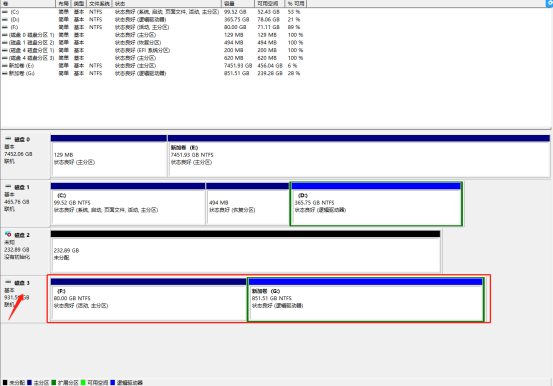Click the 365.75 GB capacity cell in the list

[x=236, y=20]
